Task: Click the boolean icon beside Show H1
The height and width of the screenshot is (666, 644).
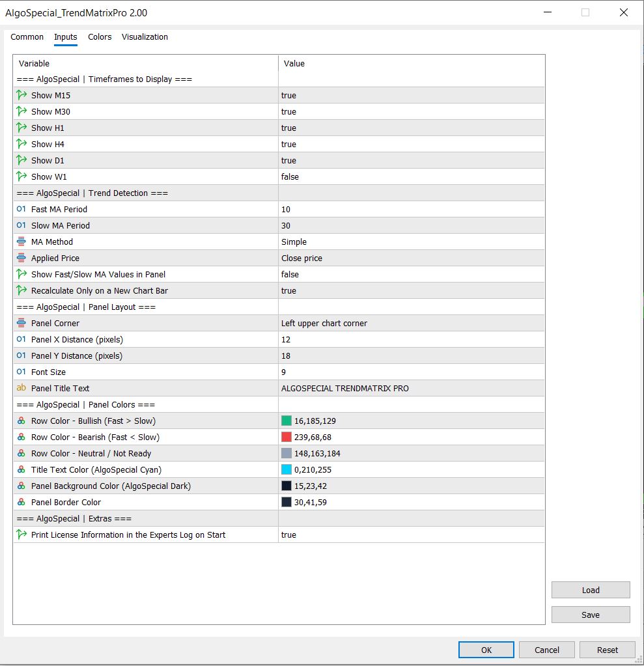Action: 21,128
